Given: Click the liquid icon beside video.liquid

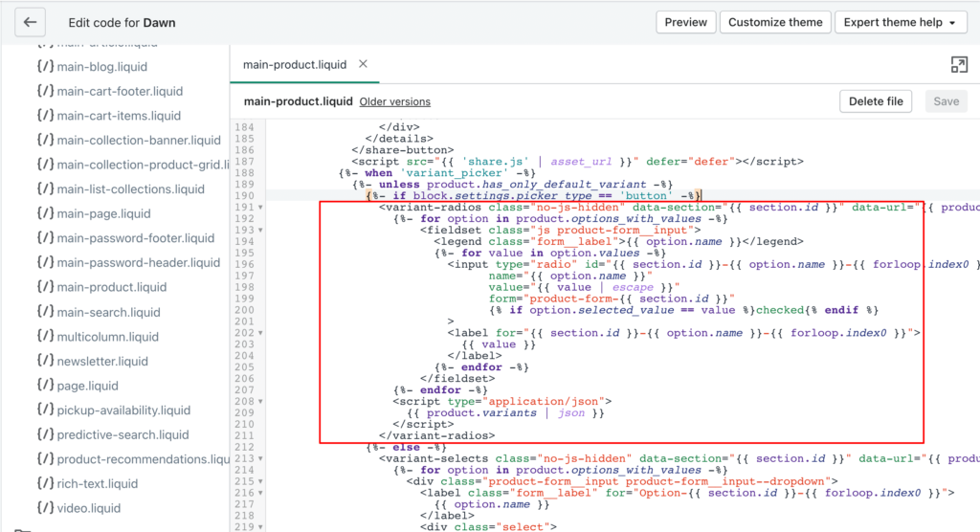Looking at the screenshot, I should click(x=45, y=508).
